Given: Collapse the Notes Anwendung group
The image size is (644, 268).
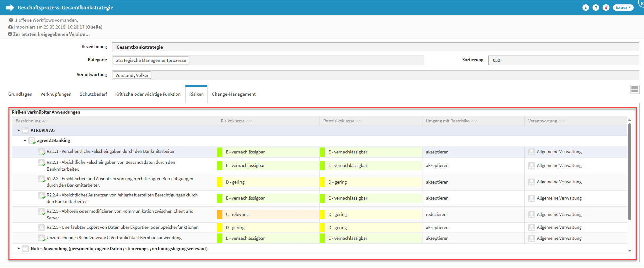Looking at the screenshot, I should tap(19, 249).
